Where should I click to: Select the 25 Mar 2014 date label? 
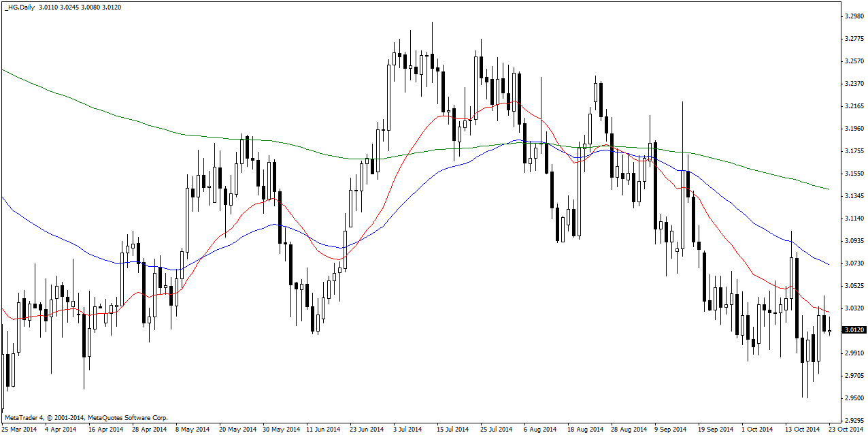click(x=19, y=430)
